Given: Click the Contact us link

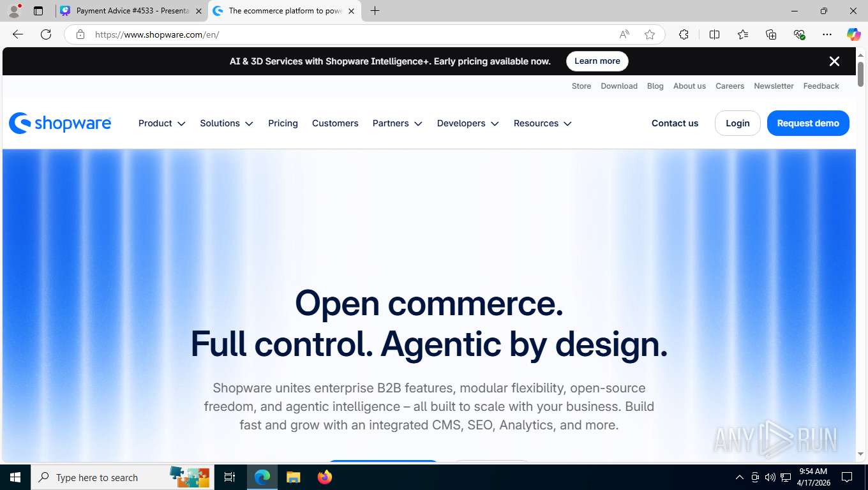Looking at the screenshot, I should coord(675,123).
